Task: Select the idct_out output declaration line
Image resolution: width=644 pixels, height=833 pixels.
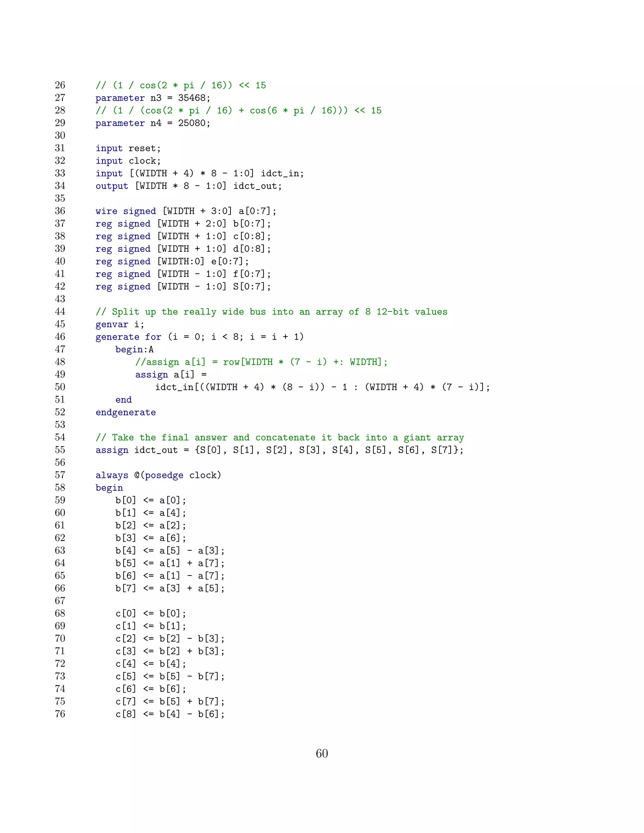Action: pos(188,186)
